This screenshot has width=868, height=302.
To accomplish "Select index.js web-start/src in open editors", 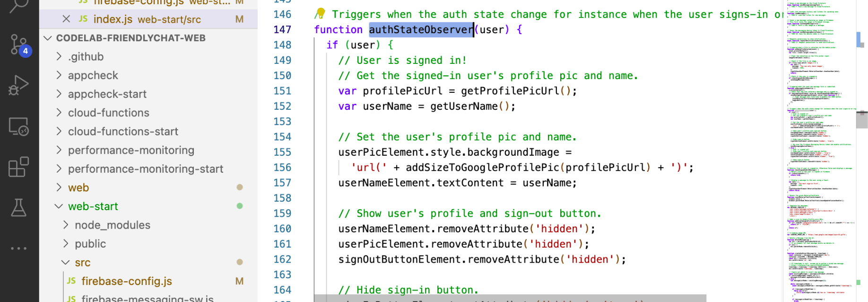I will tap(148, 19).
